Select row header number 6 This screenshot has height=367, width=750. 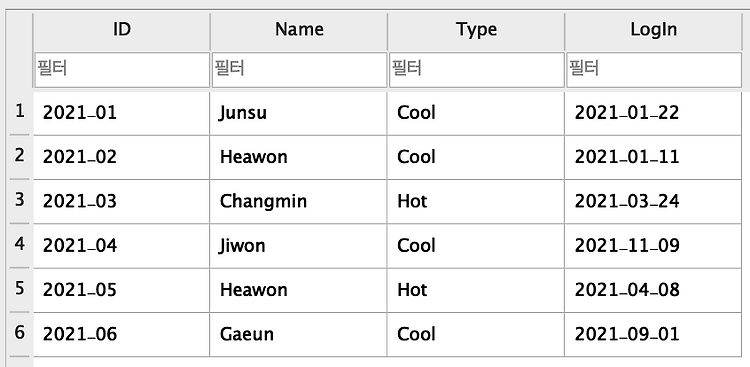(20, 334)
